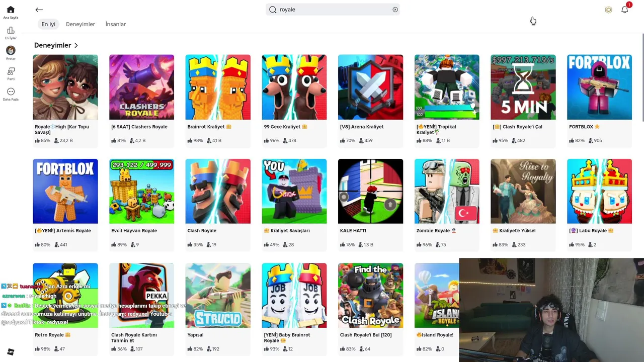Click into the royale search field
Screen dimensions: 644x362
(333, 10)
